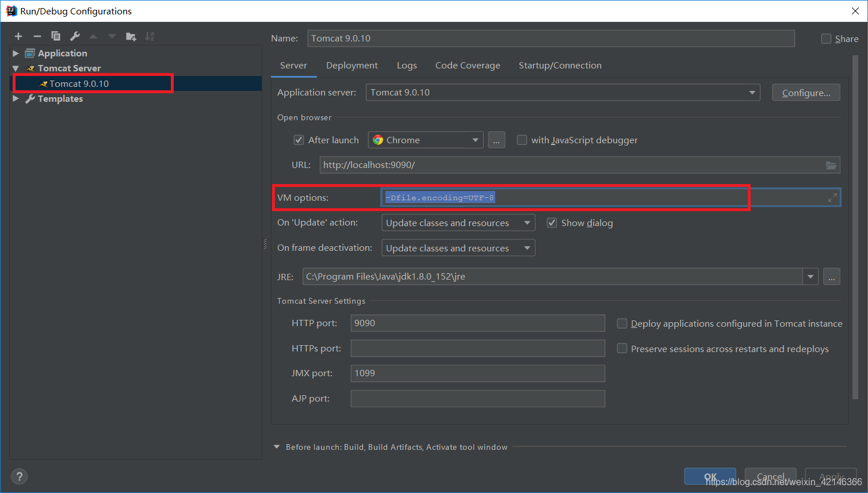Click the URL input field
Image resolution: width=868 pixels, height=493 pixels.
580,165
